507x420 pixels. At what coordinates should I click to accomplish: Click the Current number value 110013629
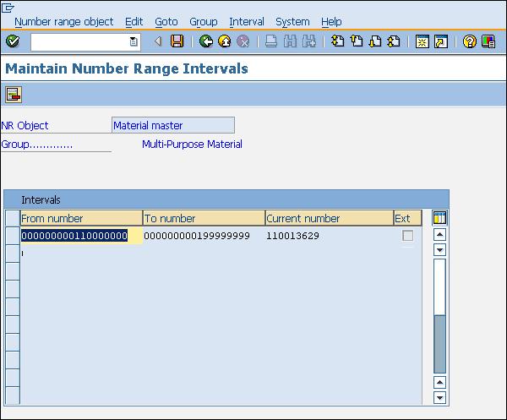point(292,236)
